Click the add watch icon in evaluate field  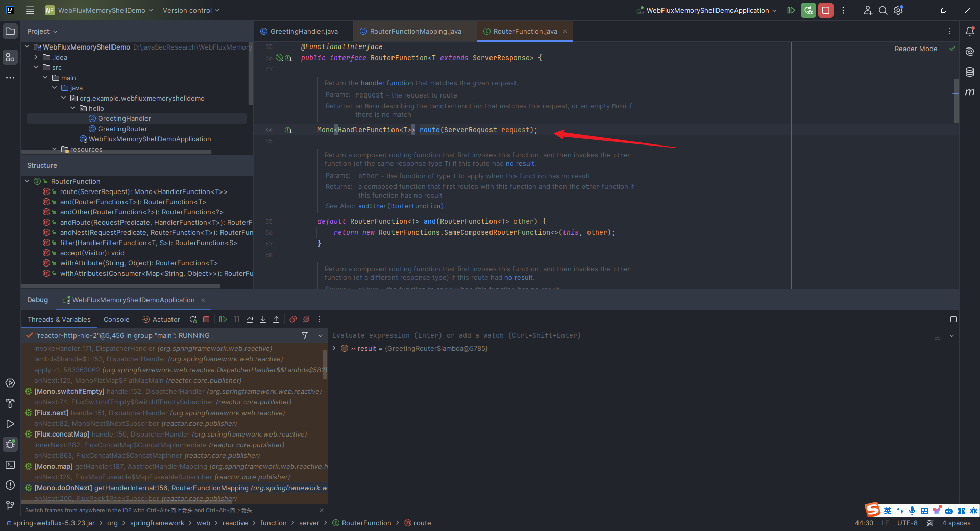937,336
